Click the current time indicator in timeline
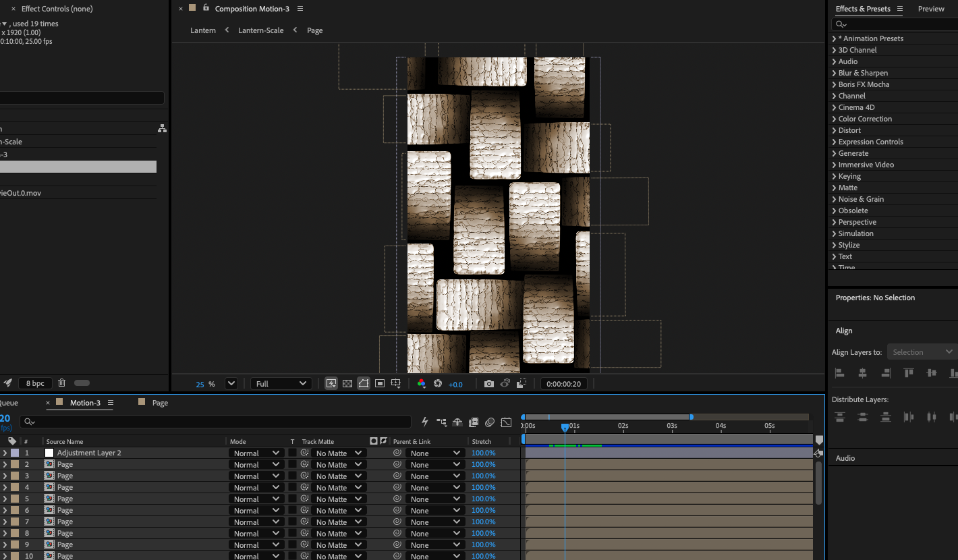The width and height of the screenshot is (958, 560). click(x=565, y=427)
